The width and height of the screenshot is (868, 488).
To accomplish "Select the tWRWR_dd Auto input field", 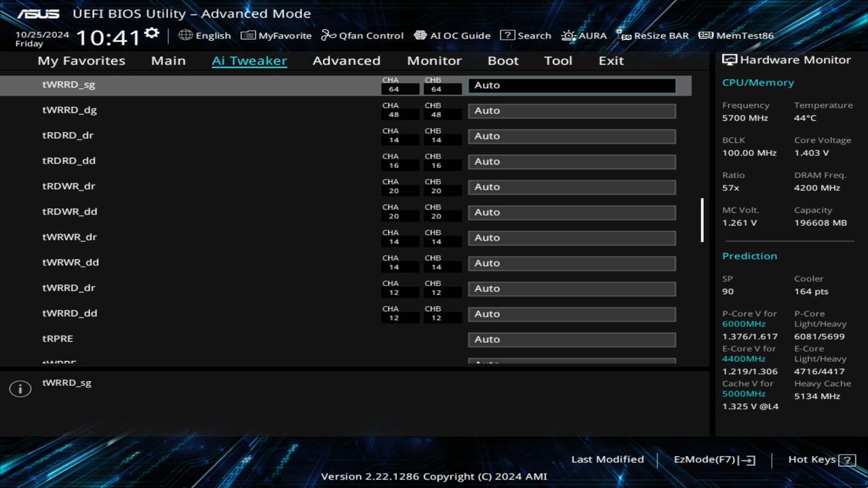I will 572,263.
